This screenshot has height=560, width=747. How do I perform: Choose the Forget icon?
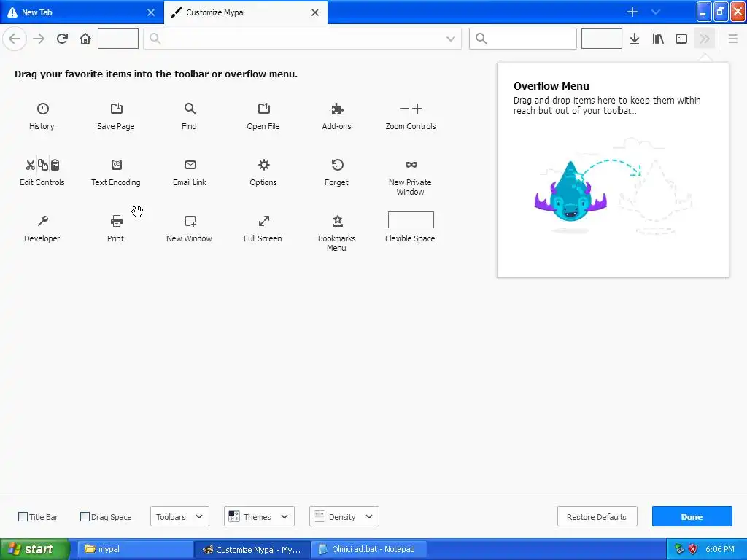337,165
